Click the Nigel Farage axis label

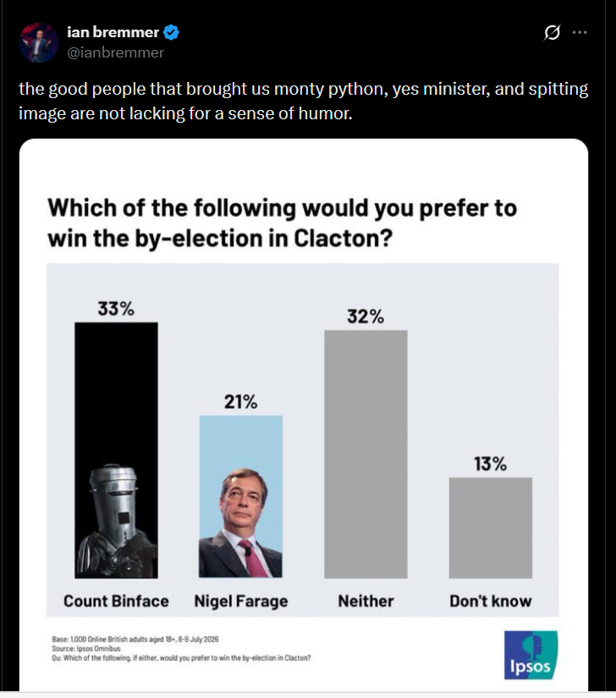click(x=241, y=602)
